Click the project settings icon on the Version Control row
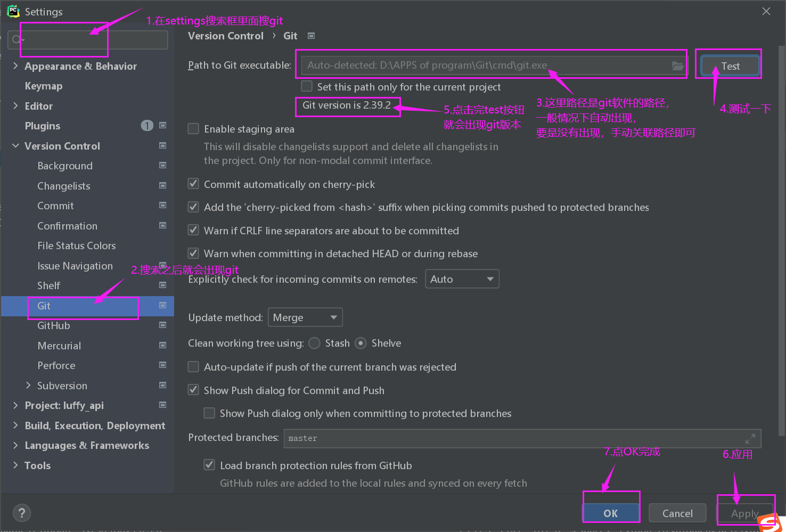Screen dimensions: 786x532 [163, 145]
